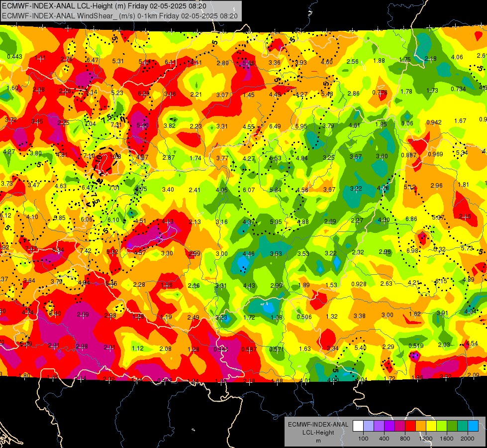
Task: Click the legend tick label 1600
Action: click(446, 439)
